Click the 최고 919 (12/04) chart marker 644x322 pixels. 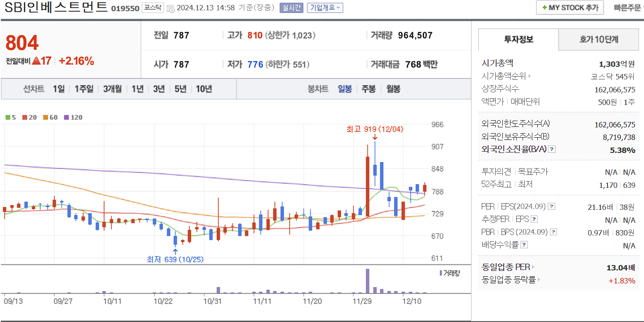(x=375, y=130)
